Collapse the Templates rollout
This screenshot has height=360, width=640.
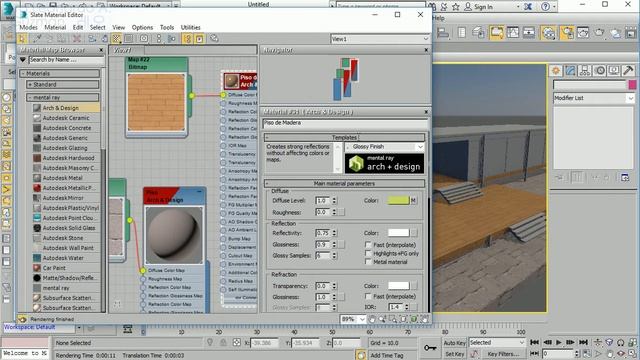coord(344,138)
